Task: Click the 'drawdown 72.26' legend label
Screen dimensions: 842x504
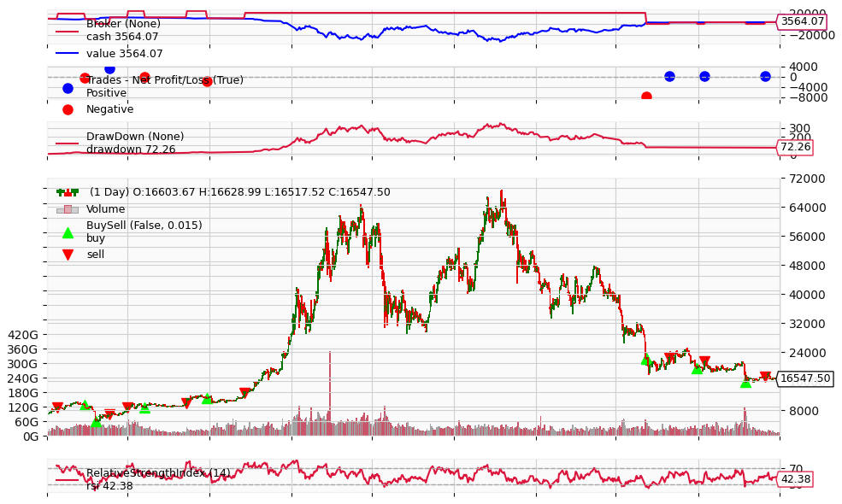Action: point(131,149)
